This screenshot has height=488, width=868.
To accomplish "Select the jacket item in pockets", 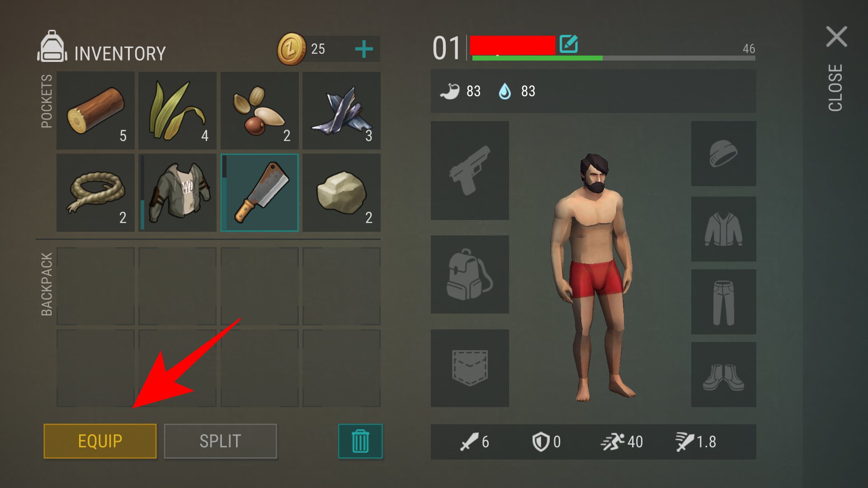I will (x=177, y=192).
